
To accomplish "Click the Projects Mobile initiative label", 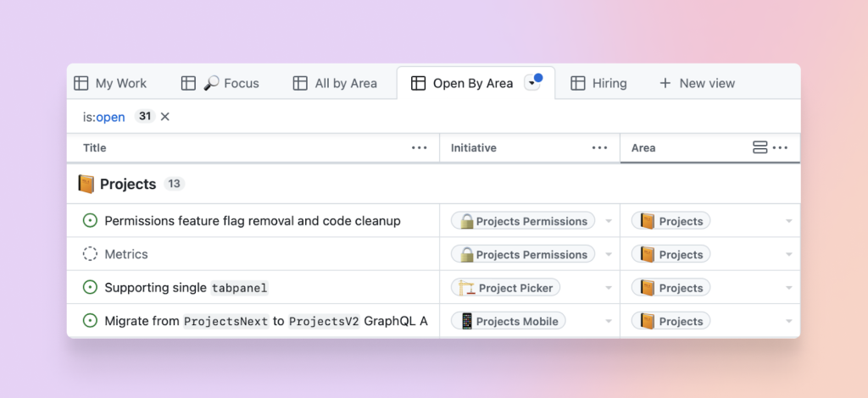I will (x=508, y=321).
